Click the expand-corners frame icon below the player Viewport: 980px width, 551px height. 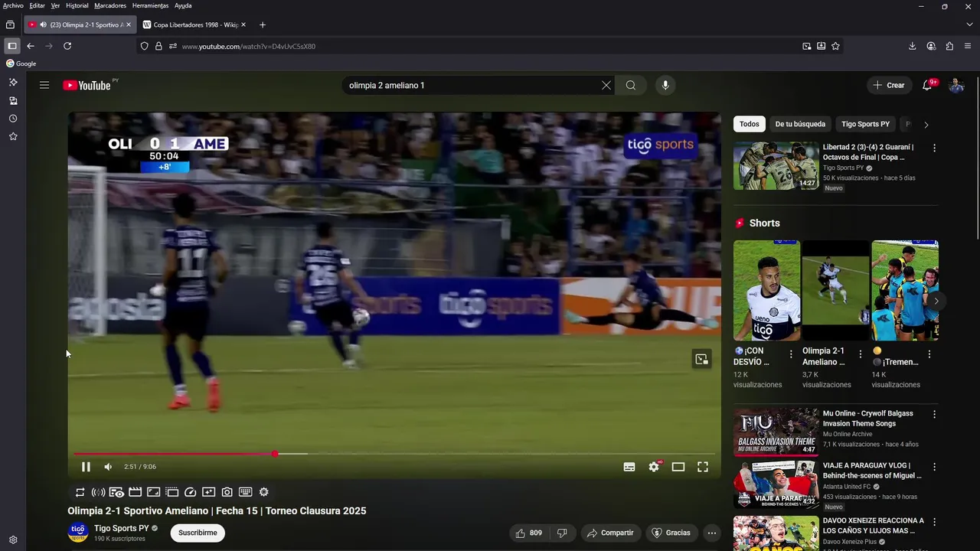pyautogui.click(x=153, y=492)
